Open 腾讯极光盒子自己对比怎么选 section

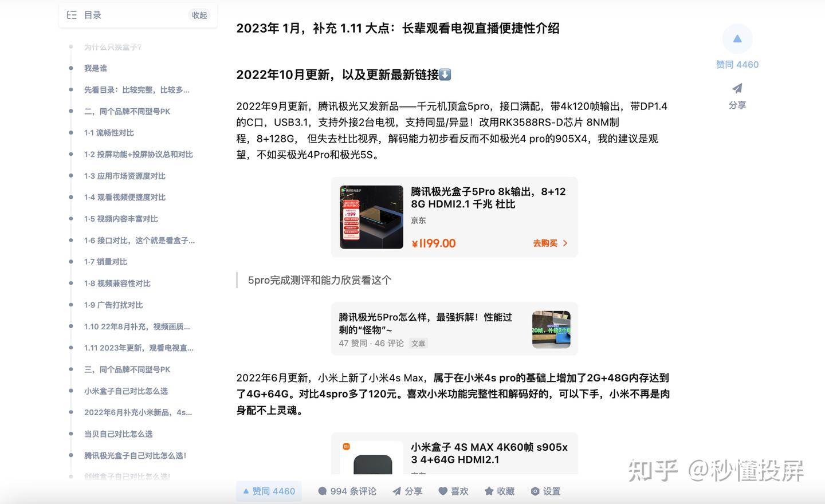[135, 456]
